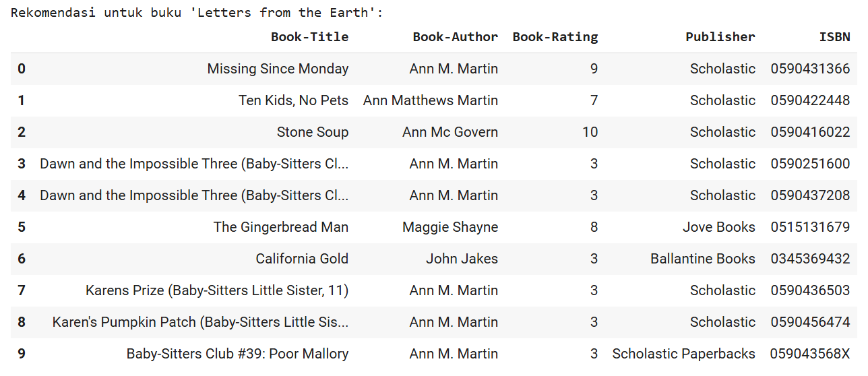This screenshot has height=376, width=868.
Task: Select the 'Stone Soup' title cell
Action: tap(313, 132)
